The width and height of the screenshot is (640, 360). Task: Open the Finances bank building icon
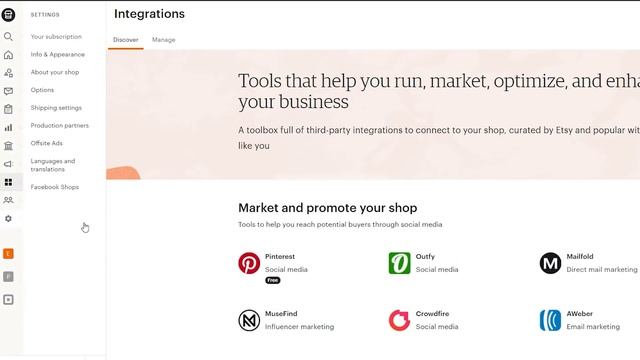pyautogui.click(x=8, y=146)
